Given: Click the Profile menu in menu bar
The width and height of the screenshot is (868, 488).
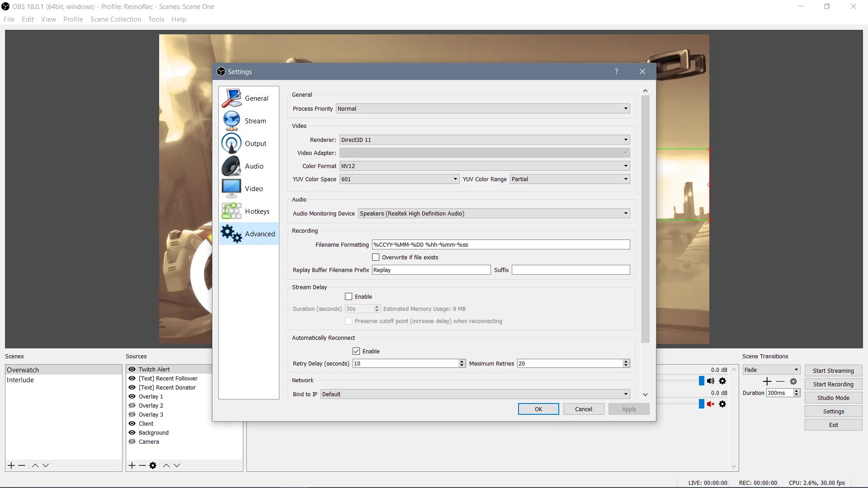Looking at the screenshot, I should 73,19.
